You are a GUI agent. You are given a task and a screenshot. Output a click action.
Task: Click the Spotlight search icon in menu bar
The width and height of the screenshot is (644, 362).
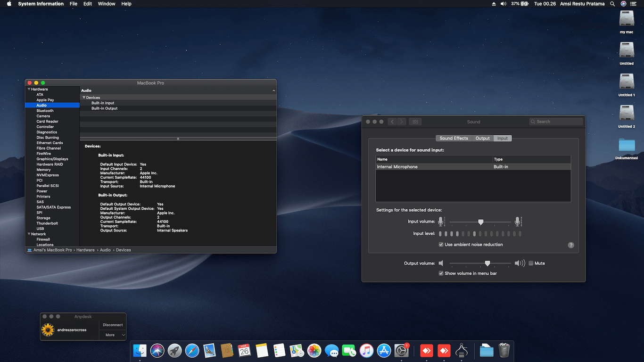(612, 4)
